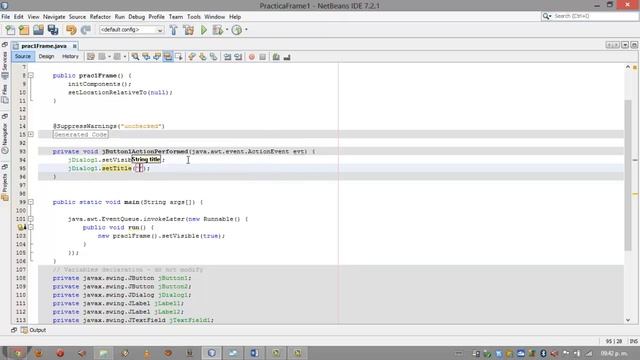Viewport: 640px width, 360px height.
Task: Open the Output panel
Action: tap(33, 330)
